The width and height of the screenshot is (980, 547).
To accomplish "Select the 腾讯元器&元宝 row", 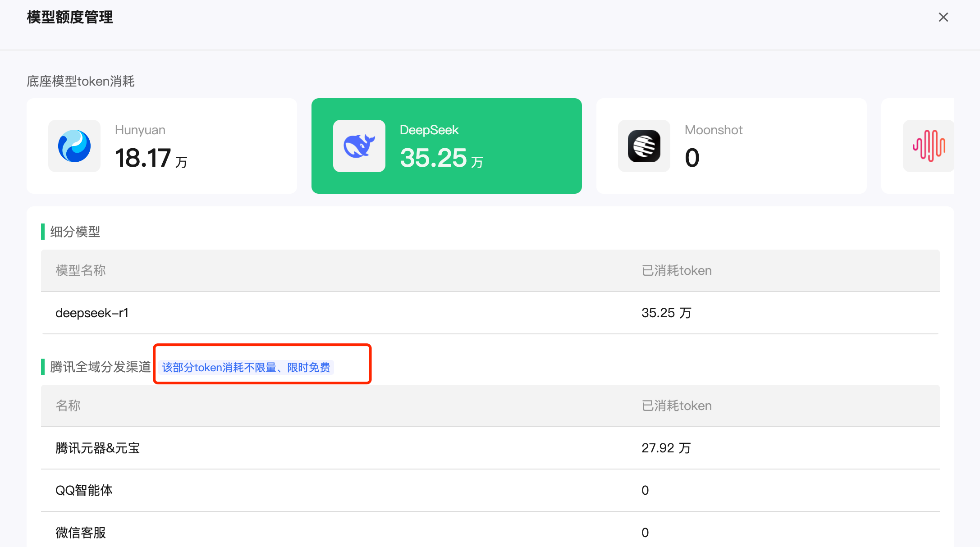I will (490, 448).
